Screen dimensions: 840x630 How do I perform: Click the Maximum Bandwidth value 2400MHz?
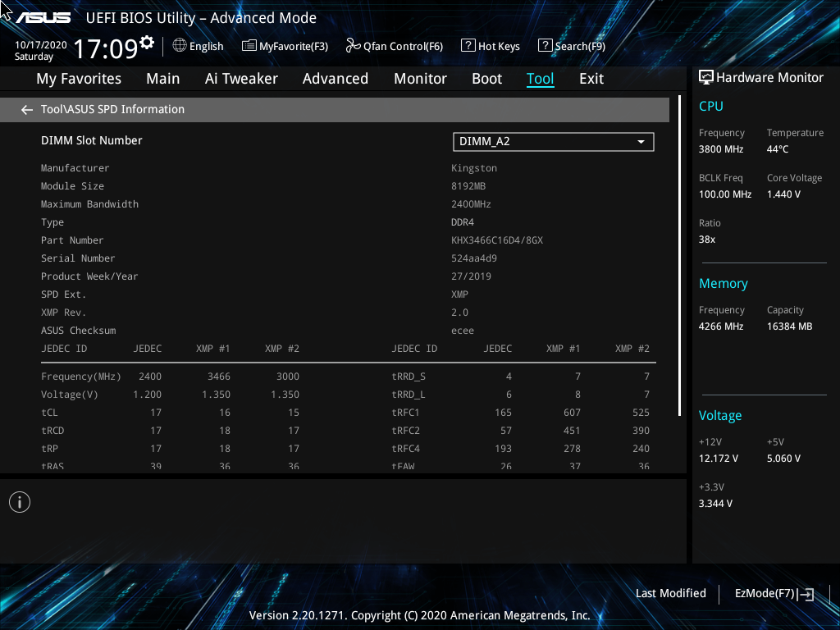coord(471,204)
